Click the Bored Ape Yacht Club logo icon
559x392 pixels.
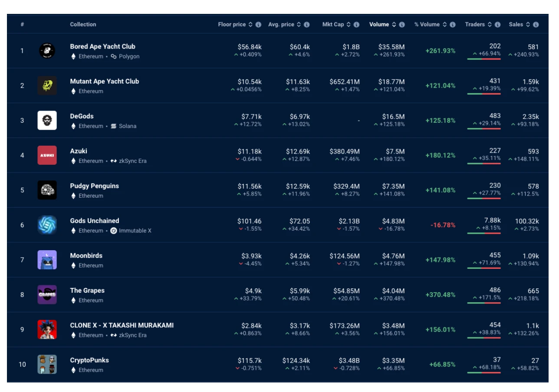(47, 51)
